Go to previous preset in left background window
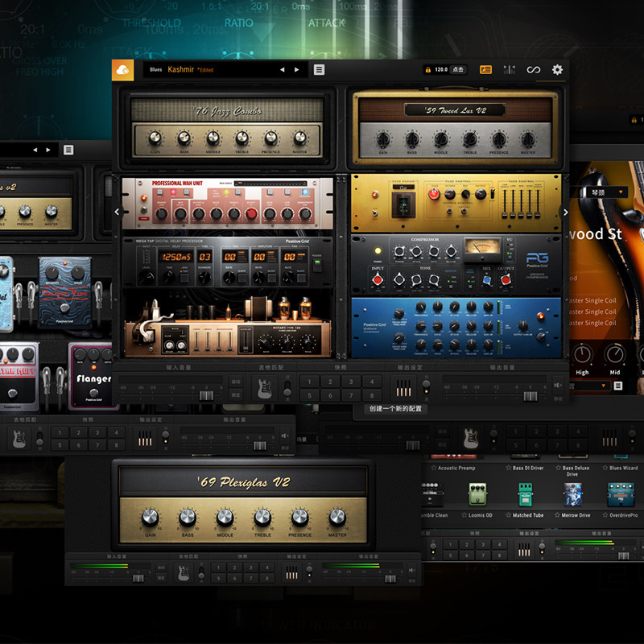Screen dimensions: 644x644 (35, 150)
